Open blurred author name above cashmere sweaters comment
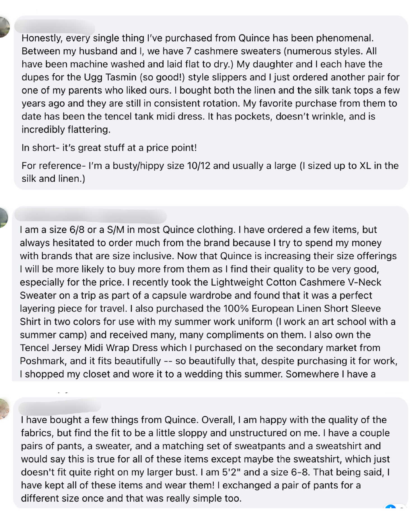This screenshot has width=420, height=517. (x=55, y=26)
